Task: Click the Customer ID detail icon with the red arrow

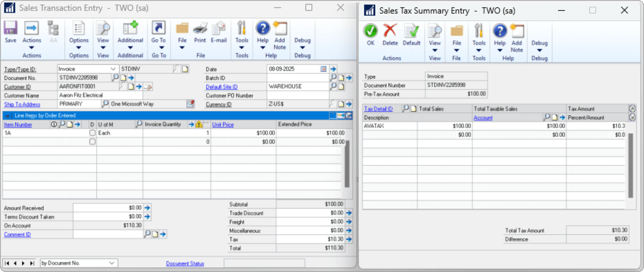Action: [x=148, y=86]
